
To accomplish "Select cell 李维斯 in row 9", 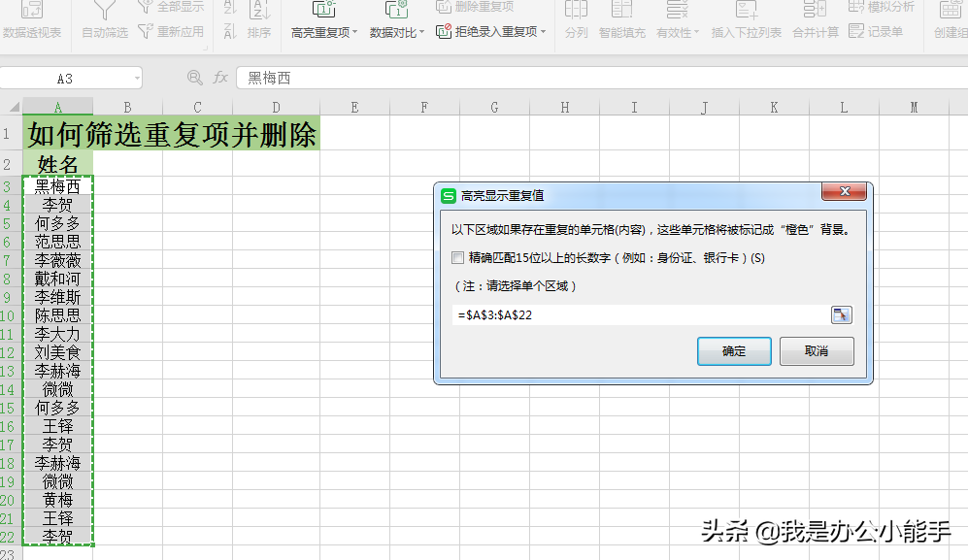I will pos(58,297).
